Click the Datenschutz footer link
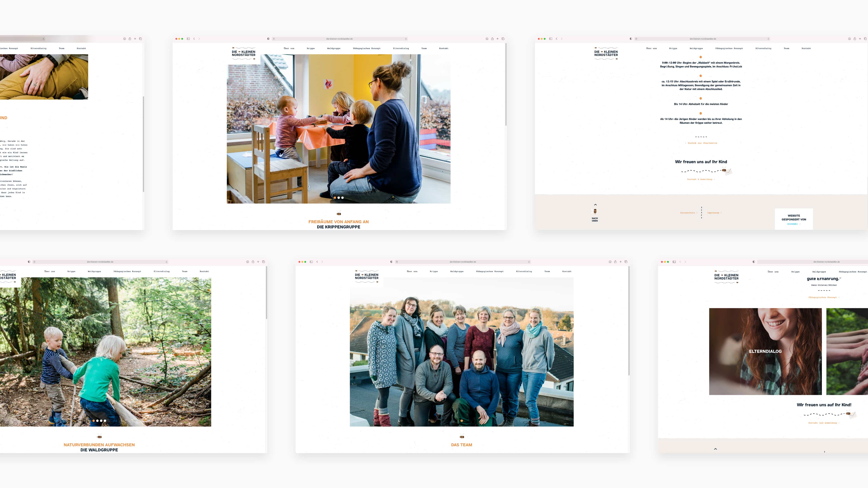The width and height of the screenshot is (868, 488). pyautogui.click(x=688, y=213)
